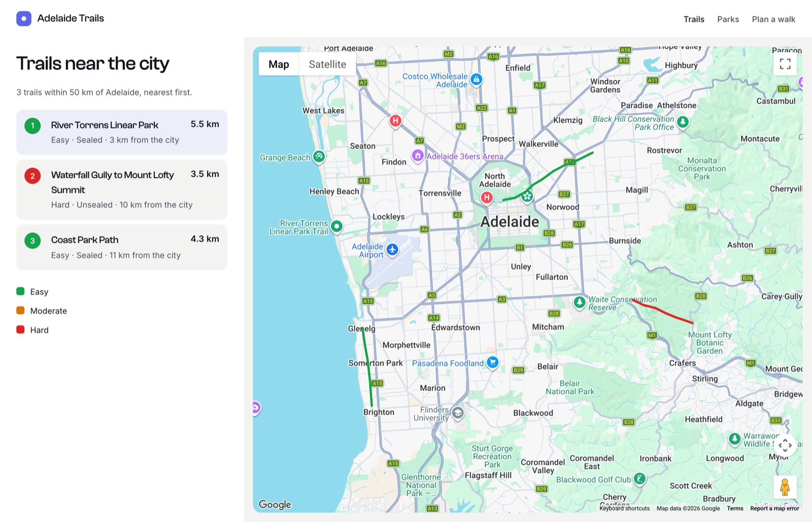The height and width of the screenshot is (522, 812).
Task: Switch to the Map view tab
Action: (x=279, y=64)
